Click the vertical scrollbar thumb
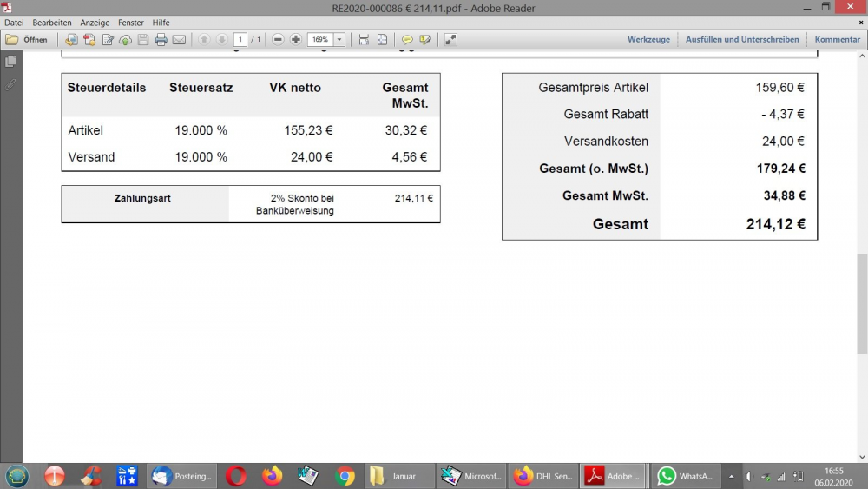The width and height of the screenshot is (868, 489). pyautogui.click(x=862, y=303)
